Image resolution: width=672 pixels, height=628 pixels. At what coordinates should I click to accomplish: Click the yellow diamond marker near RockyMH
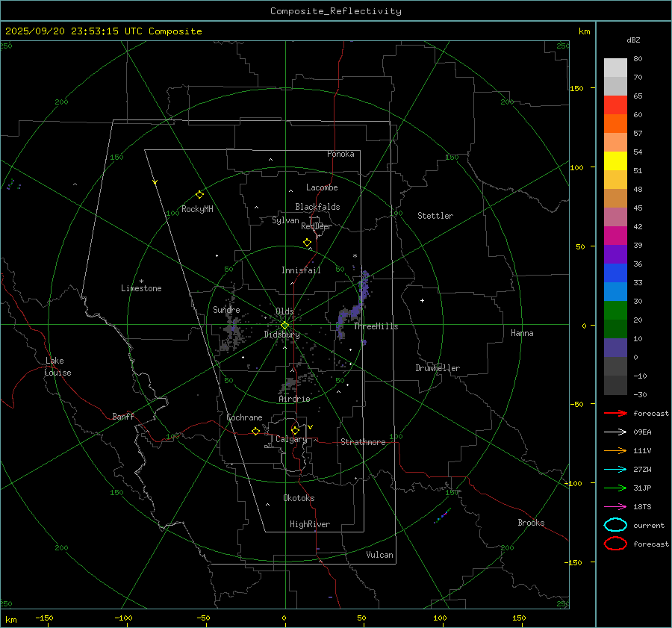(x=199, y=194)
